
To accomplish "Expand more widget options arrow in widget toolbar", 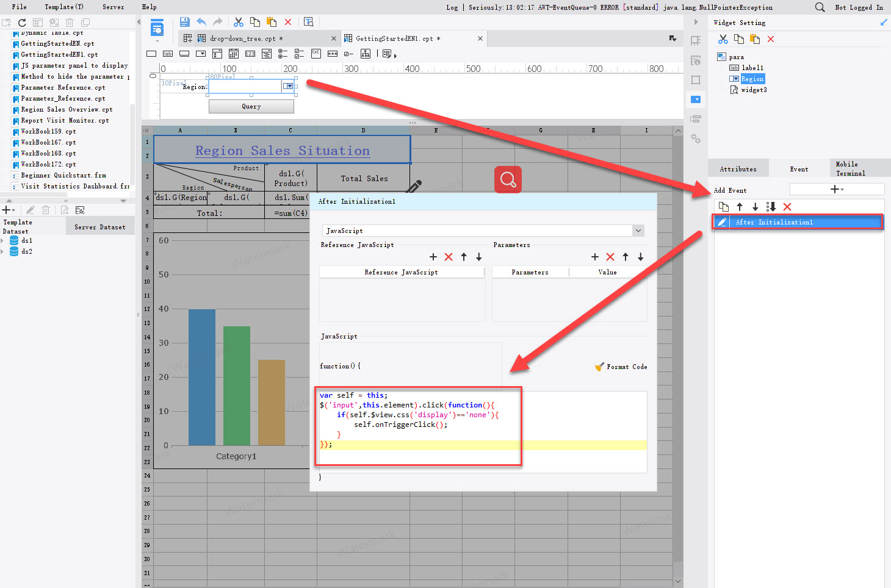I will click(395, 56).
